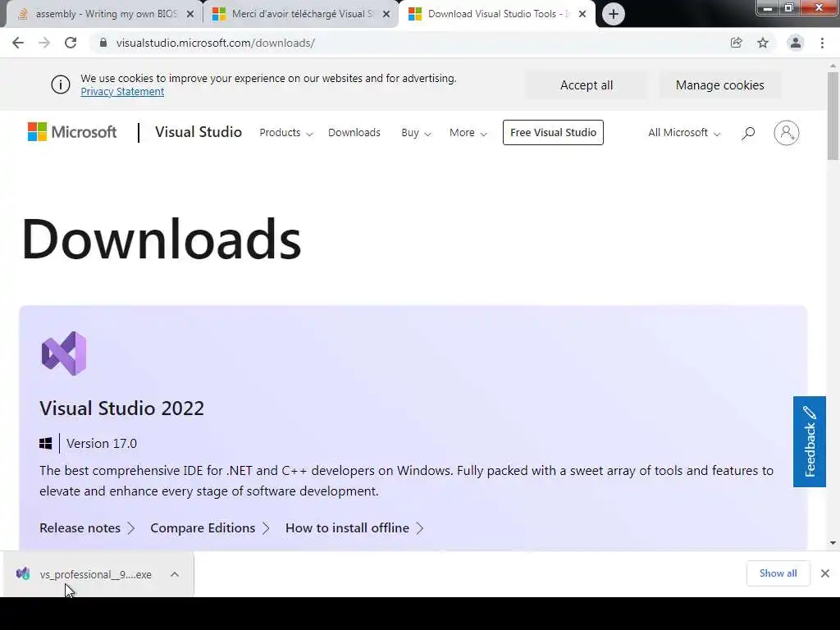Screen dimensions: 840x630
Task: Click the Microsoft logo
Action: [72, 132]
